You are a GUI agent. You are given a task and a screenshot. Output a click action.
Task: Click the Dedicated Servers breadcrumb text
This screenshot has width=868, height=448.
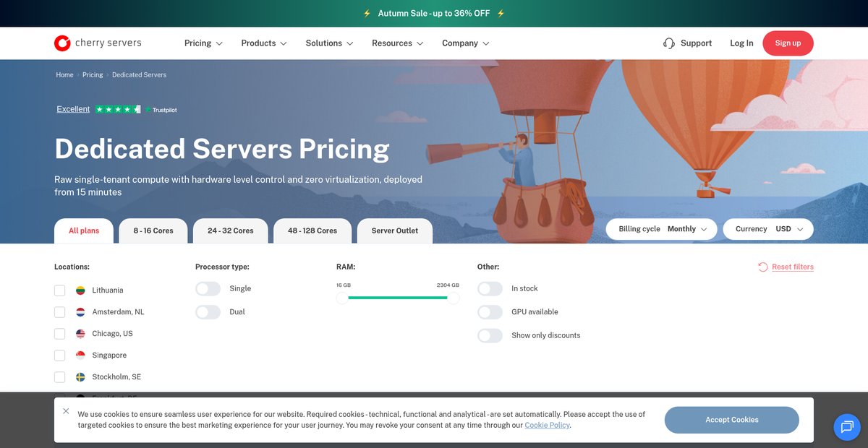tap(139, 75)
